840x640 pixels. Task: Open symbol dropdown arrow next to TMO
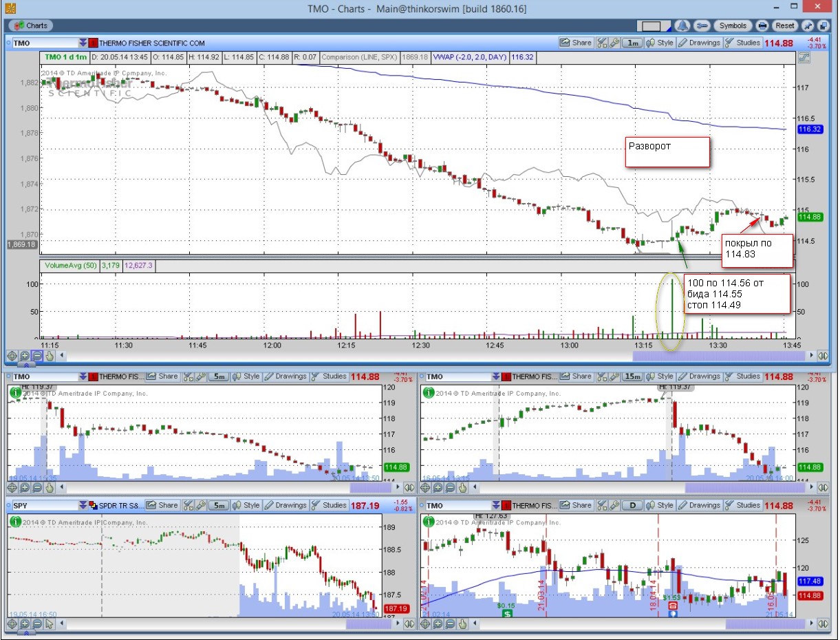click(x=83, y=43)
